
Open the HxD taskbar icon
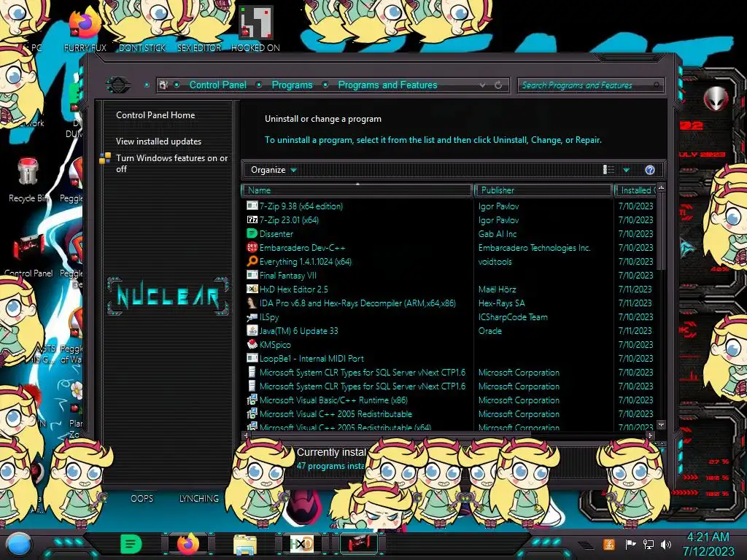(x=301, y=543)
